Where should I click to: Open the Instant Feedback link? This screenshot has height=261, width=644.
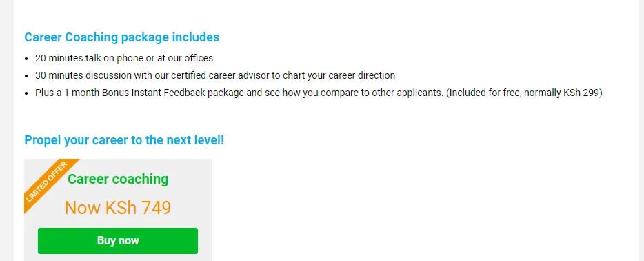click(x=168, y=93)
